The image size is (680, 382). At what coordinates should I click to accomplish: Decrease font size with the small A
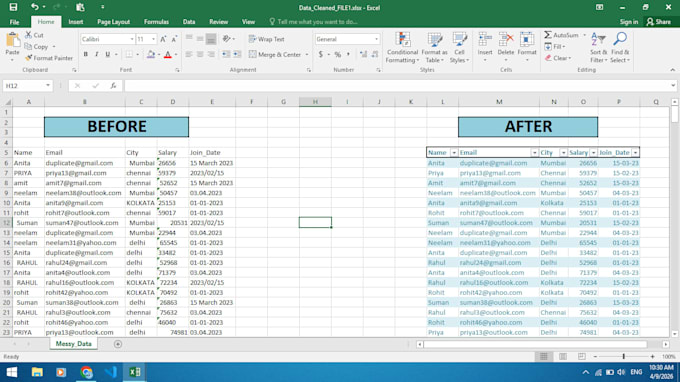(174, 39)
